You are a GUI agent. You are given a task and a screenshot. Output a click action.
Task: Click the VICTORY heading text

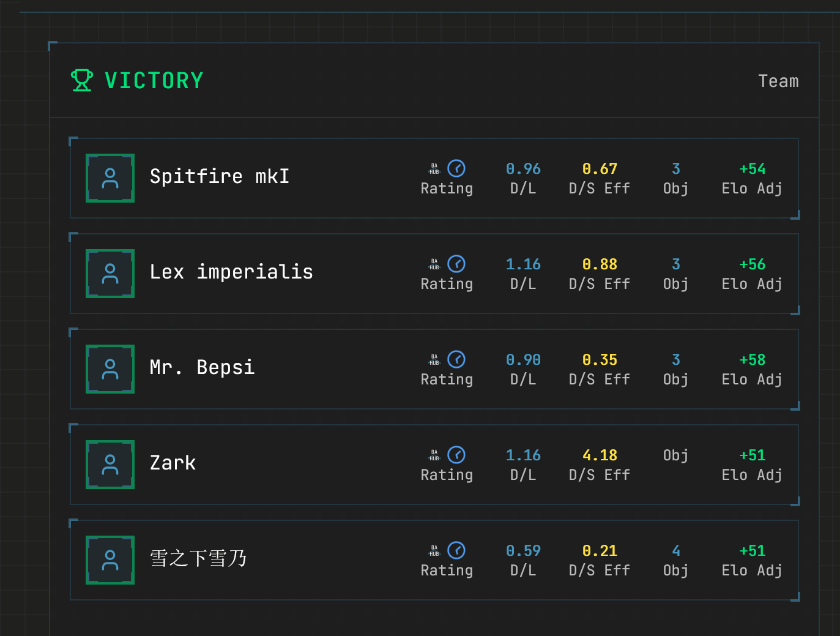[154, 81]
